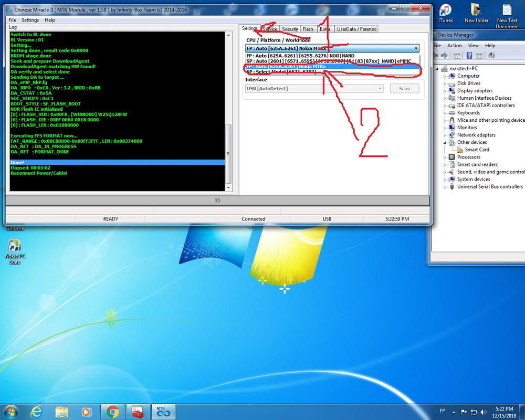Click the volume speaker tray icon
Screen dimensions: 525x420
pos(483,412)
